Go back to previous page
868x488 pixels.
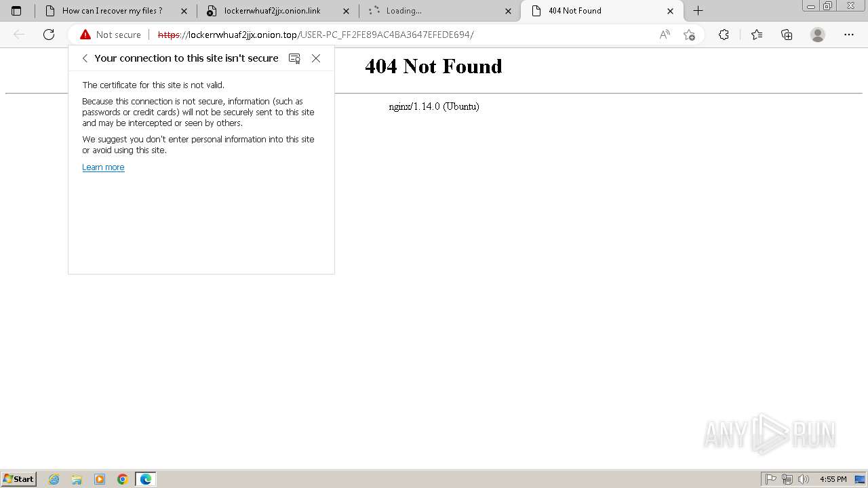pyautogui.click(x=19, y=35)
